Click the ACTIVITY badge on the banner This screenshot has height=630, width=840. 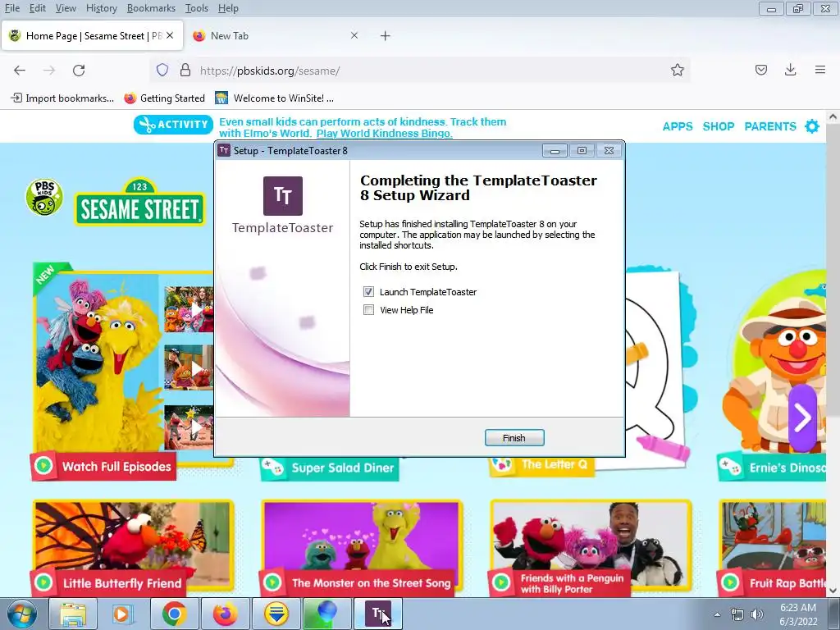(x=174, y=125)
